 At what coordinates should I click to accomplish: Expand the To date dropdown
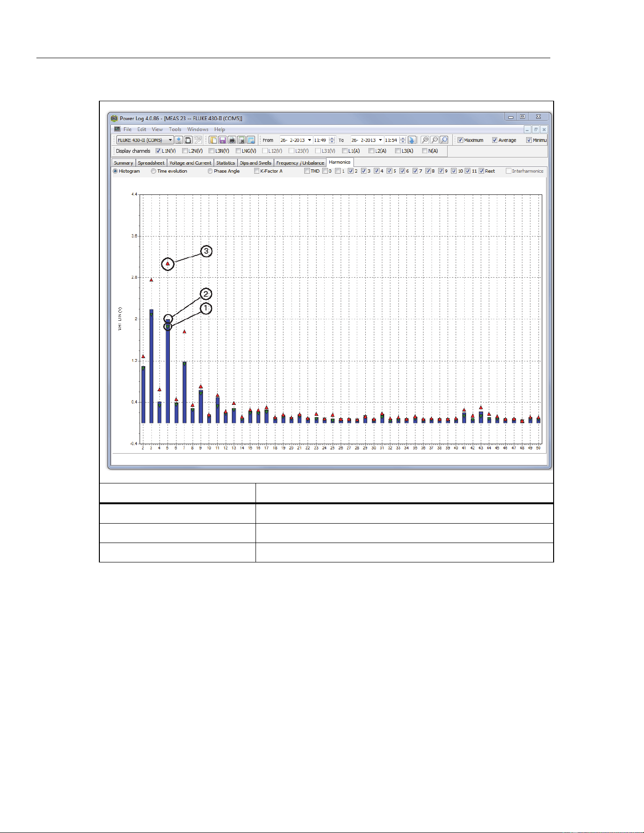click(x=380, y=140)
